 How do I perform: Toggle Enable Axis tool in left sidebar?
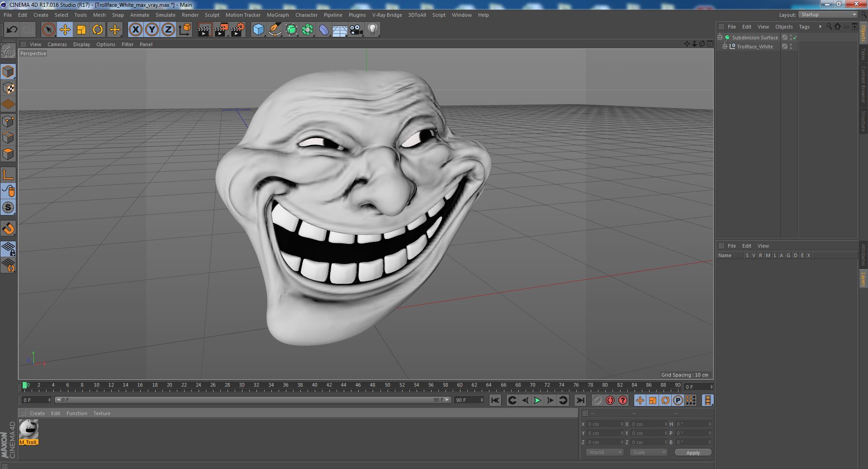[x=8, y=175]
